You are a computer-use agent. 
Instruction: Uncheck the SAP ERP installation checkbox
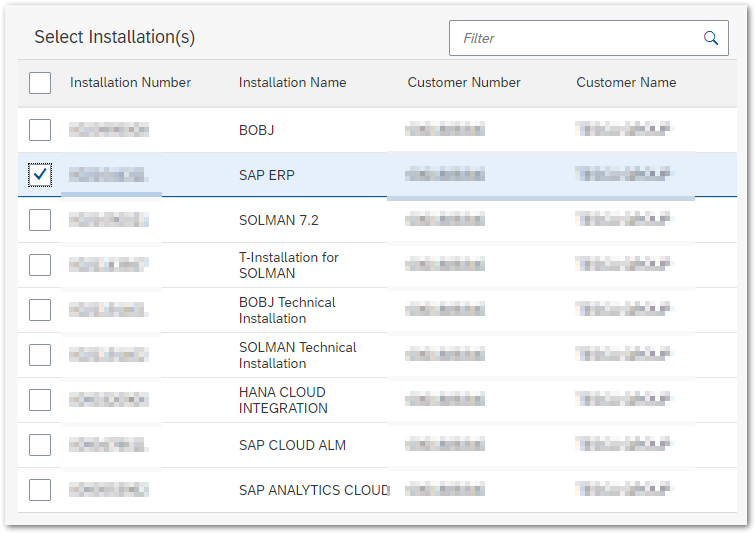(x=40, y=175)
